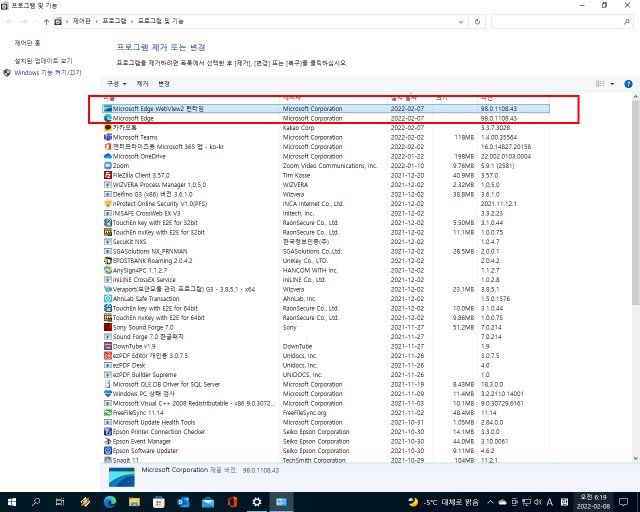640x512 pixels.
Task: Open the view options dropdown arrow
Action: pos(612,84)
